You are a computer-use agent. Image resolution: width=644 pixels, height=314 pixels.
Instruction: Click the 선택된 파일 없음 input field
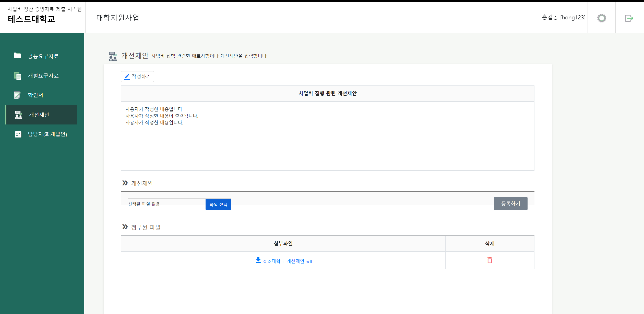tap(166, 204)
